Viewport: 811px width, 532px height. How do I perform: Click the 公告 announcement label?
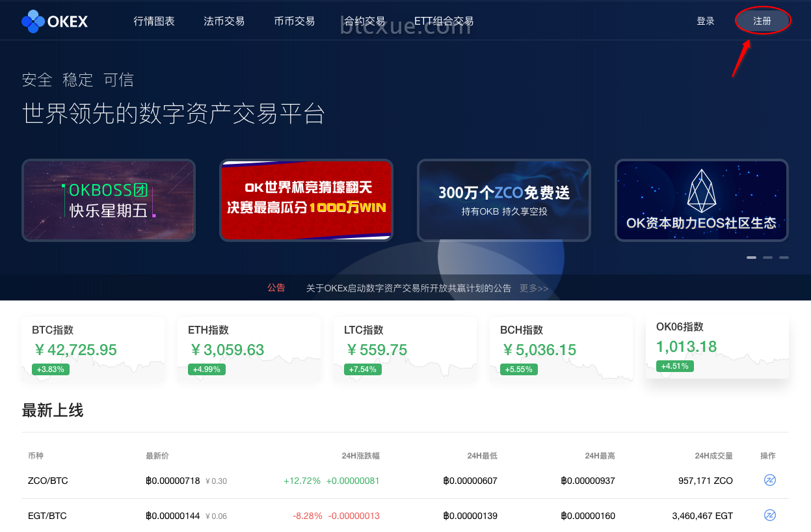coord(276,288)
